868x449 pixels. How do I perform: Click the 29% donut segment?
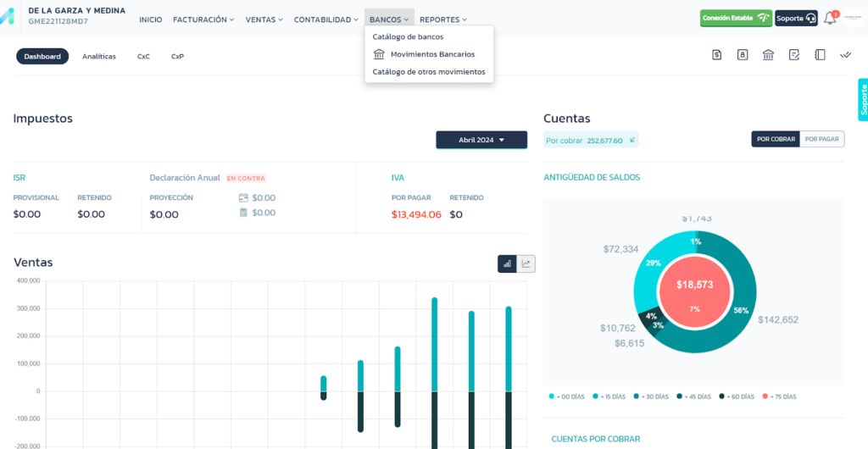(x=654, y=263)
